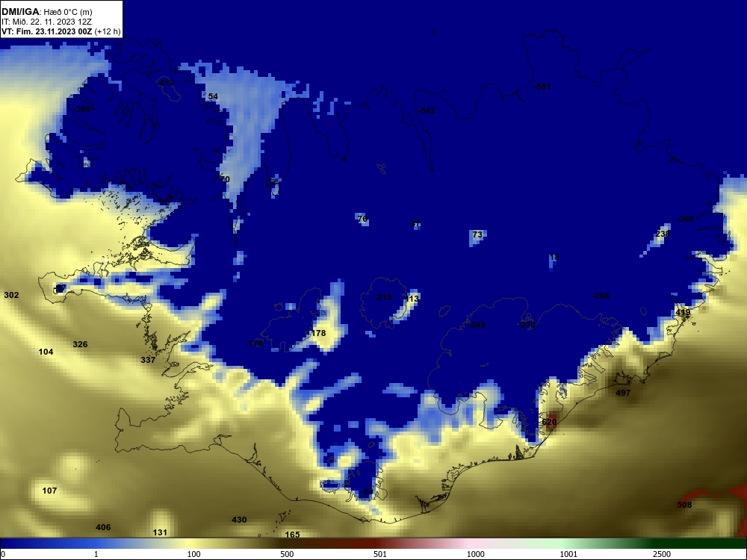Click the map value 104
The width and height of the screenshot is (747, 560).
coord(46,352)
